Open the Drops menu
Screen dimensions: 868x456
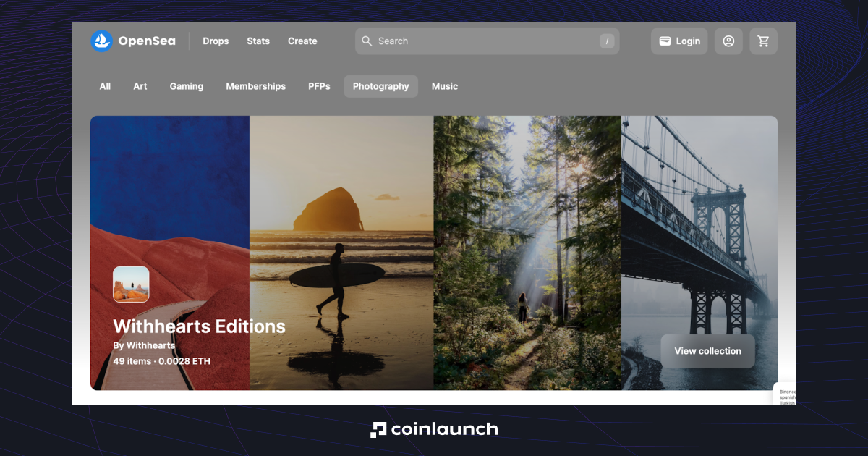pos(216,41)
